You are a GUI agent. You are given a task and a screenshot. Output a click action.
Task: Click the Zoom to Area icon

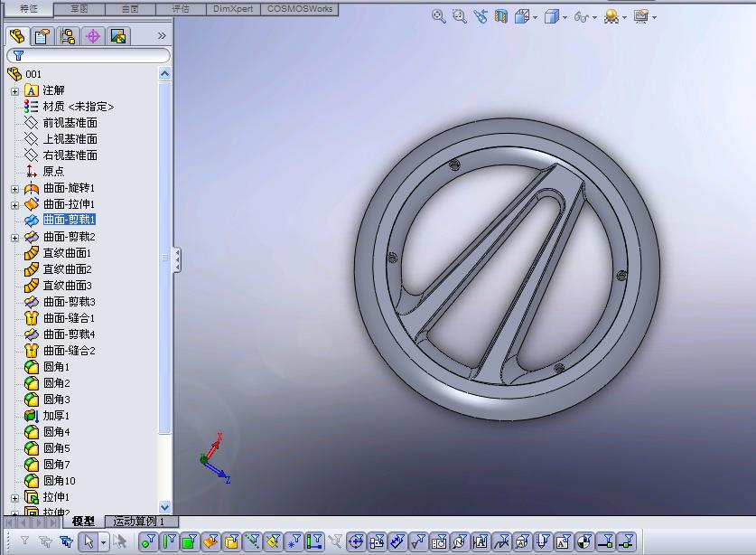tap(460, 17)
